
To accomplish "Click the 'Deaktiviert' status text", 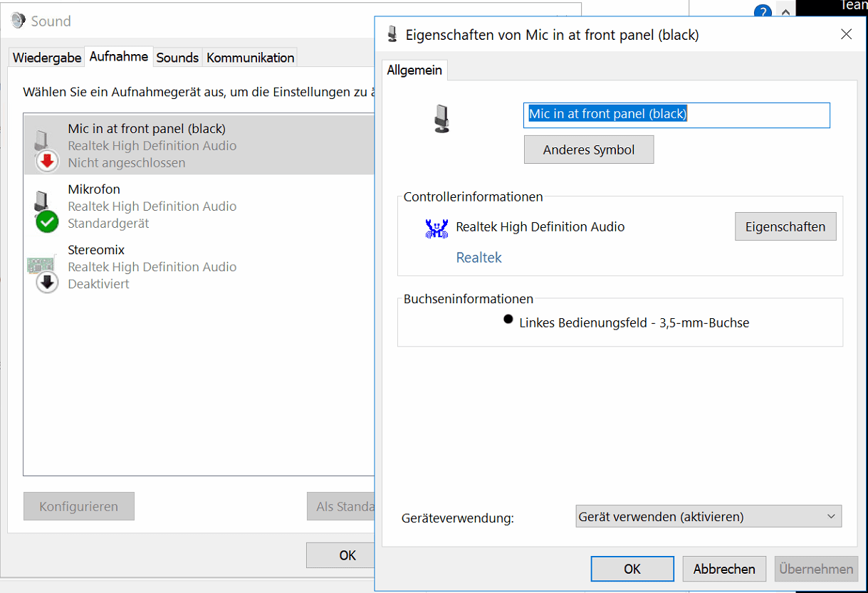I will click(x=98, y=284).
